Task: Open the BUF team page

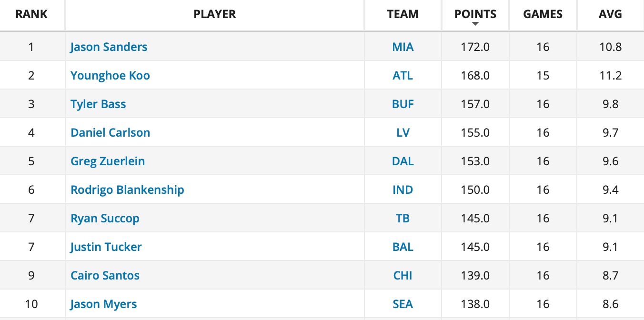Action: [x=403, y=104]
